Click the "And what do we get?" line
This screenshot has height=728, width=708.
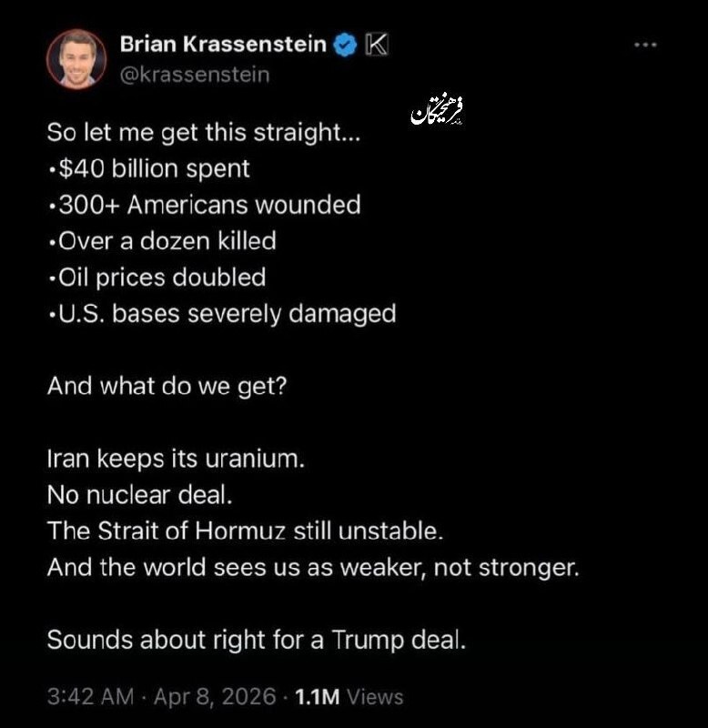[167, 385]
